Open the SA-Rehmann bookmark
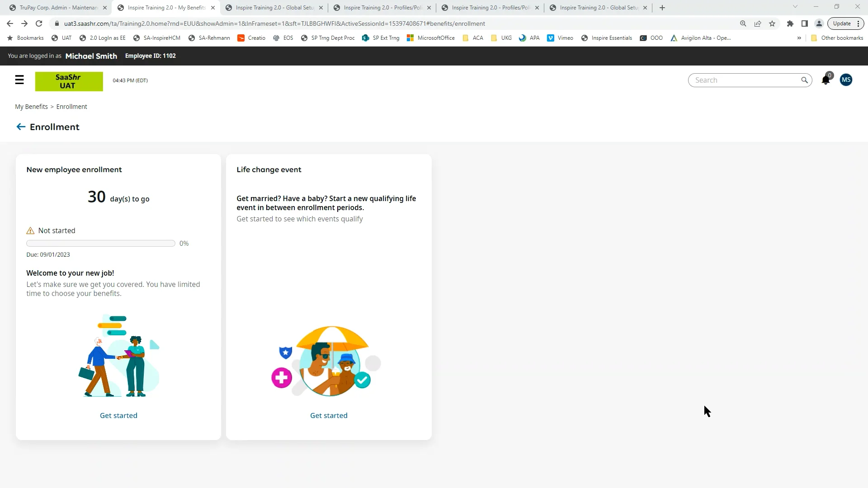 pyautogui.click(x=209, y=38)
